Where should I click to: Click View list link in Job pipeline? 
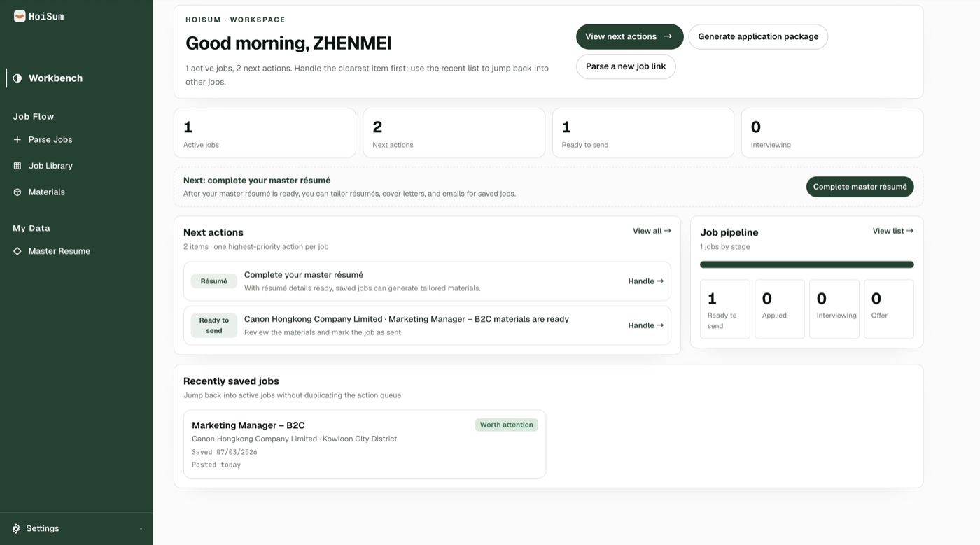[892, 231]
